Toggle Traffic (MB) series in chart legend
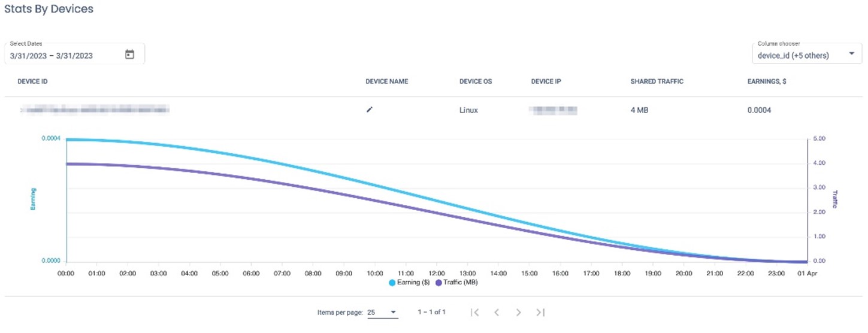Viewport: 868px width, 333px height. tap(456, 282)
